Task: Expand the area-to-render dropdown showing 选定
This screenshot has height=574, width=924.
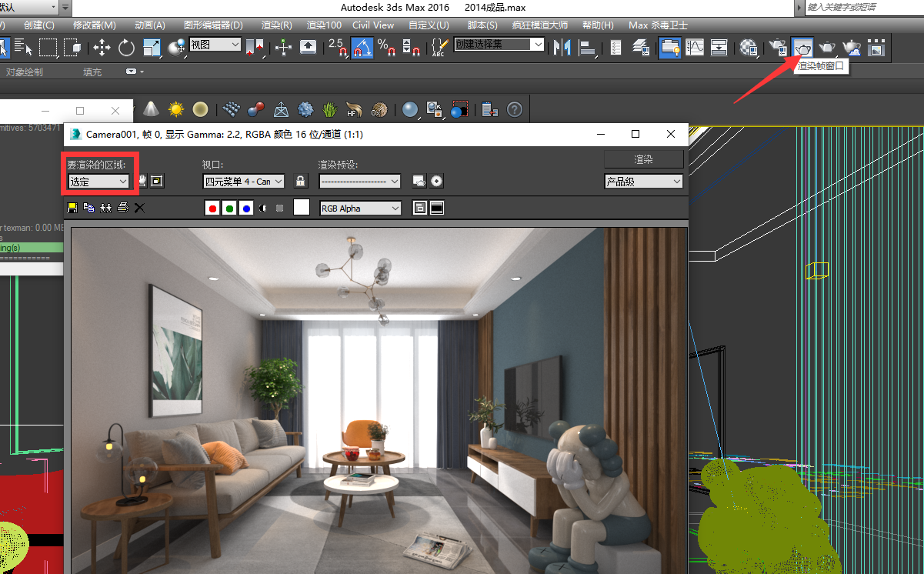Action: [x=98, y=182]
